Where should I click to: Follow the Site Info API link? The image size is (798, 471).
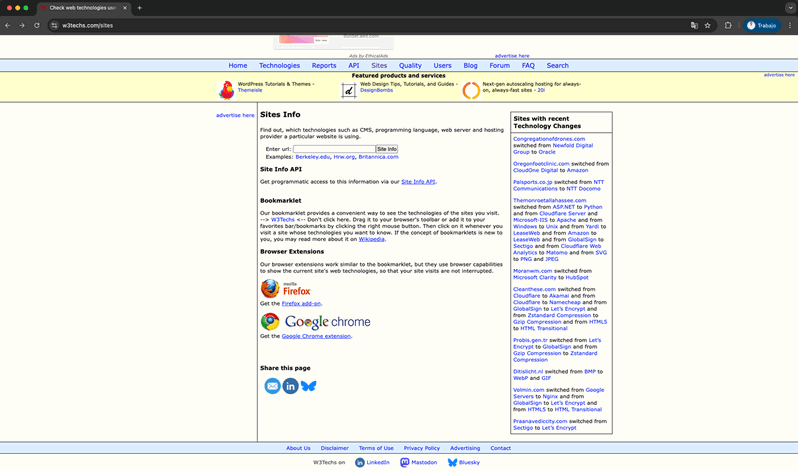pos(418,182)
